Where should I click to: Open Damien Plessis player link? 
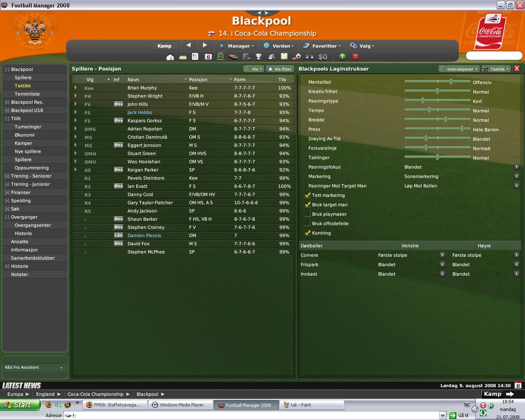click(x=144, y=235)
